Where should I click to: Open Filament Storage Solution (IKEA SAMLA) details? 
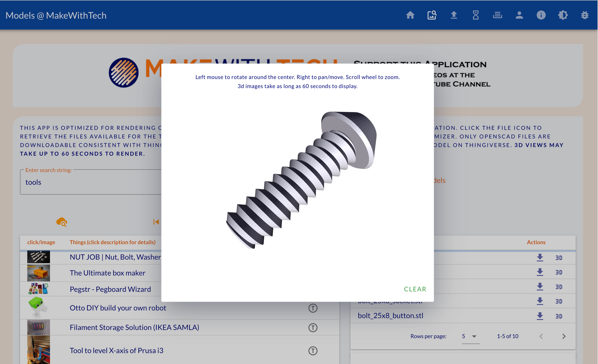134,327
